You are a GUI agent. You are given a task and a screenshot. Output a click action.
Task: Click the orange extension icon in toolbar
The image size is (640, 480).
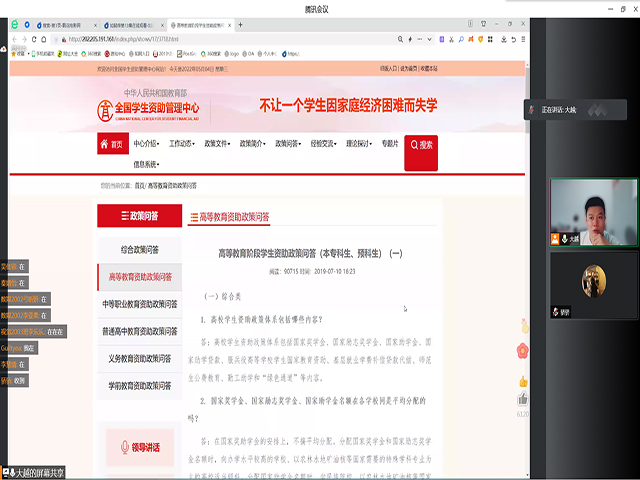point(471,39)
